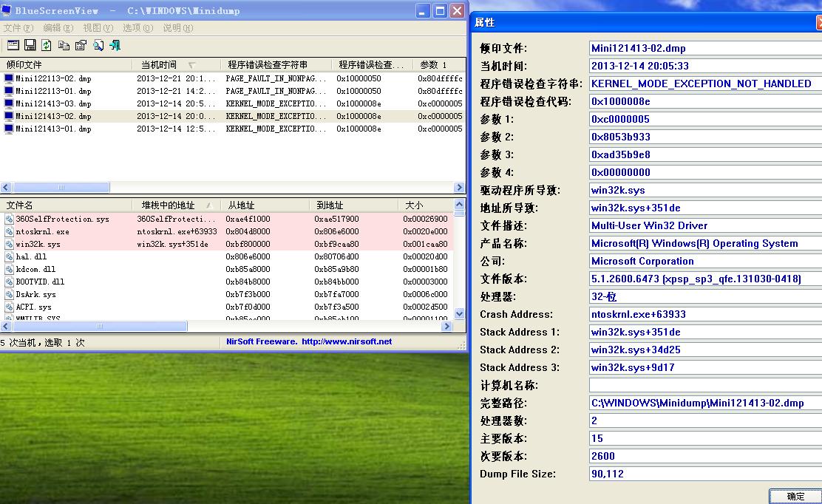Select the DsArk.sys driver row

pos(227,294)
